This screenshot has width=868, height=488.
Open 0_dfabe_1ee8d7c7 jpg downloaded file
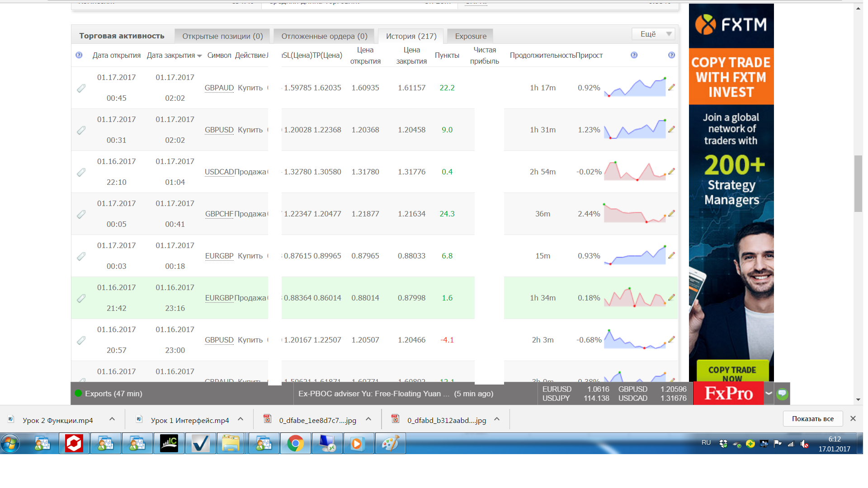(x=317, y=420)
